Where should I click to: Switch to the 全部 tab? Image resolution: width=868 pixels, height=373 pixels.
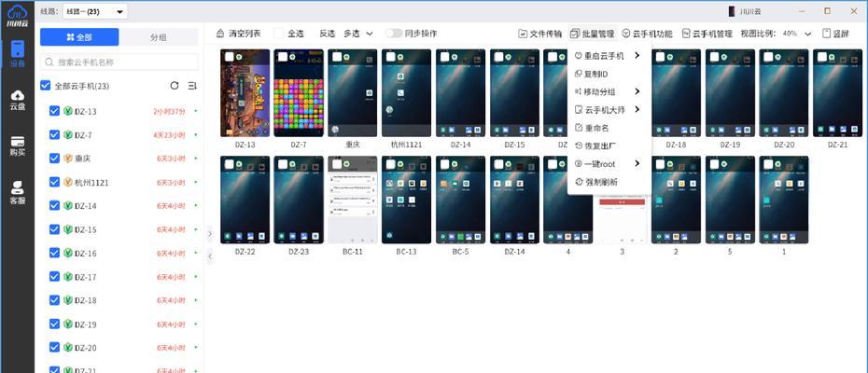(79, 37)
